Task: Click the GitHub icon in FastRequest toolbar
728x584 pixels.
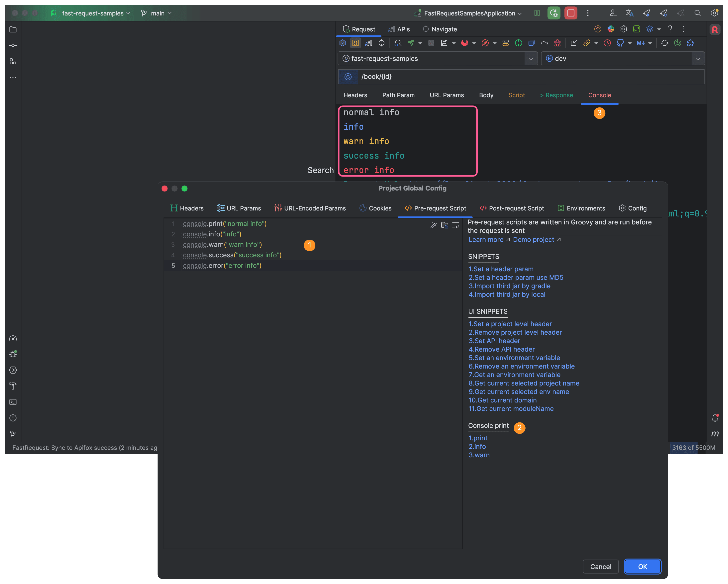Action: click(620, 43)
